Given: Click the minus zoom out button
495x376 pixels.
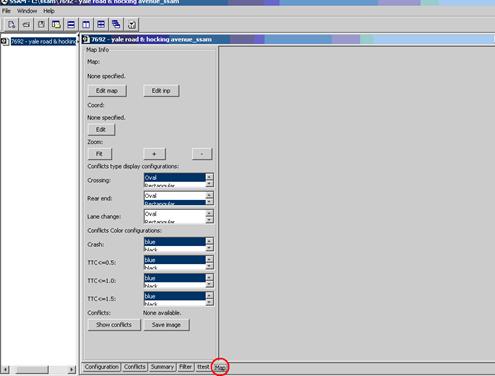Looking at the screenshot, I should [x=202, y=154].
